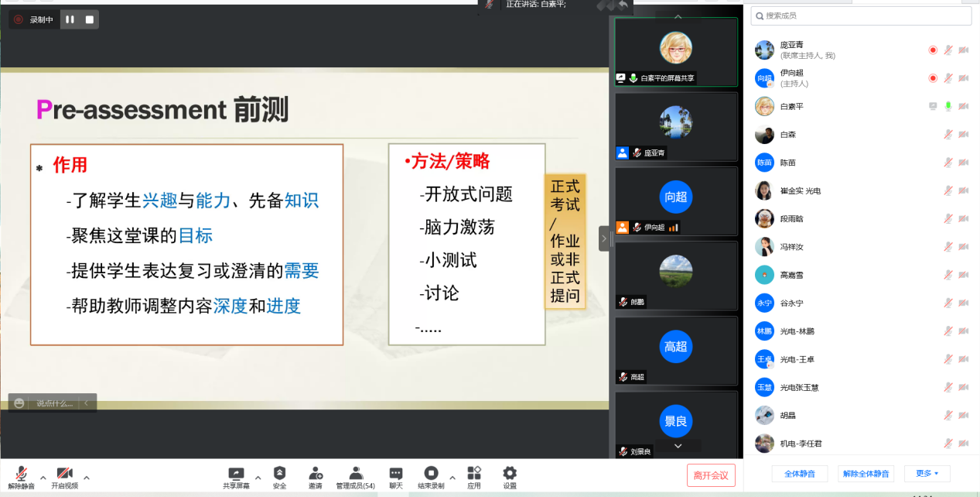Click the recording indicator for 庞亚青
Screen dimensions: 980x497
point(933,50)
